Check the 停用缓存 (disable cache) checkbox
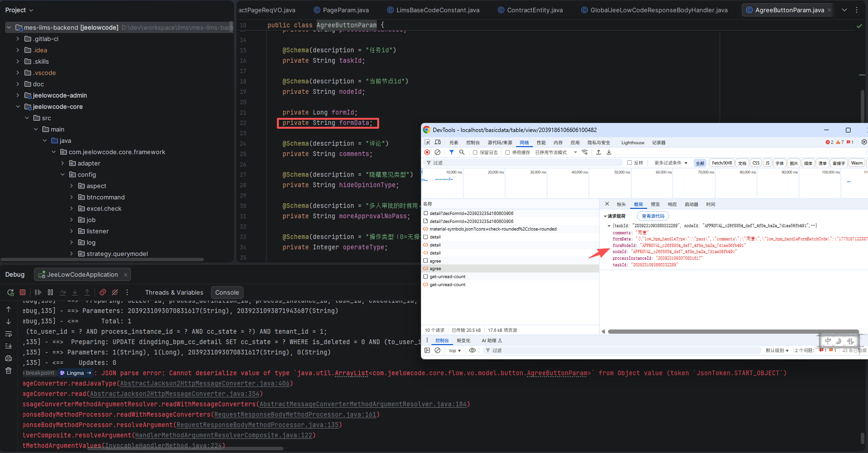This screenshot has width=868, height=453. coord(507,152)
